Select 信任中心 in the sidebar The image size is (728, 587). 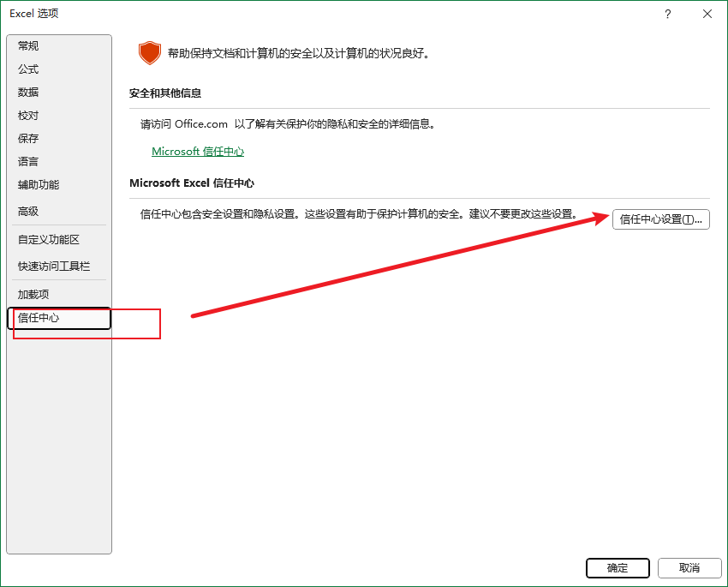point(59,318)
